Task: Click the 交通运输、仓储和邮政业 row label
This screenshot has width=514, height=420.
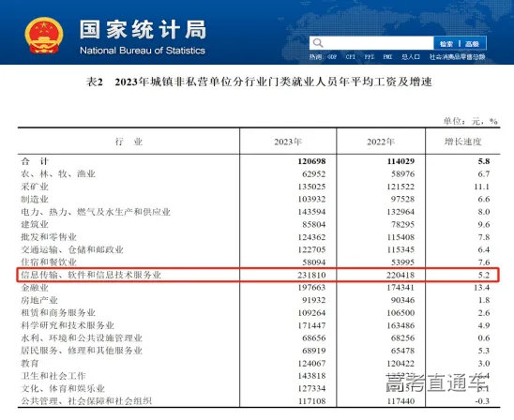Action: coord(72,249)
